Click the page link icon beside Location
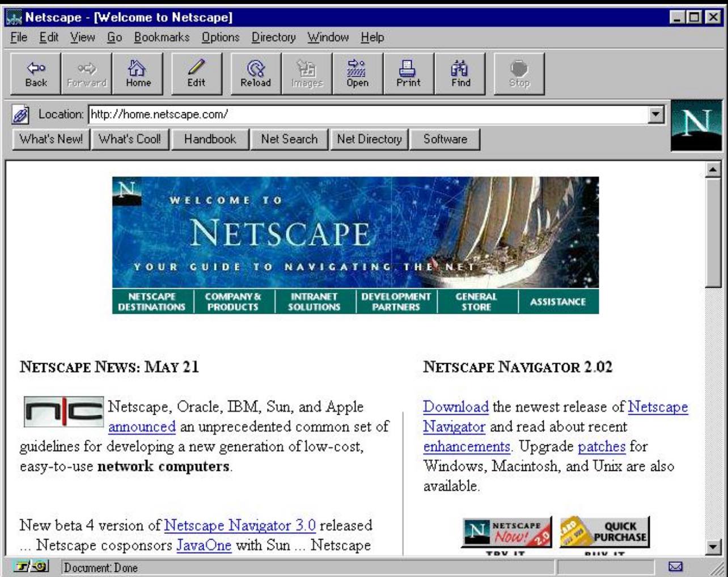 click(20, 115)
